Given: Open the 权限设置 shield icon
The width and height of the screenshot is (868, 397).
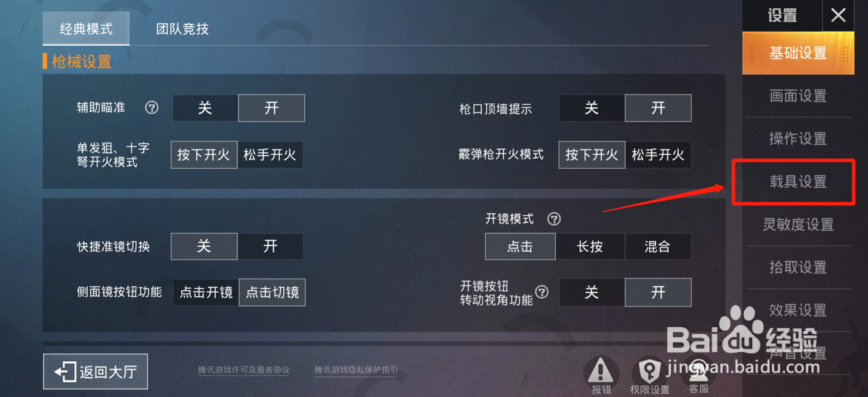Looking at the screenshot, I should (x=649, y=371).
